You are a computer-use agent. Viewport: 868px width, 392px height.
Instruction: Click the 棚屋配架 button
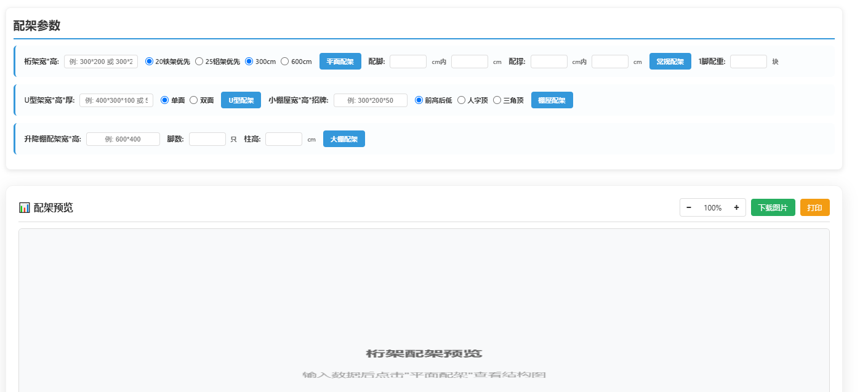[552, 100]
